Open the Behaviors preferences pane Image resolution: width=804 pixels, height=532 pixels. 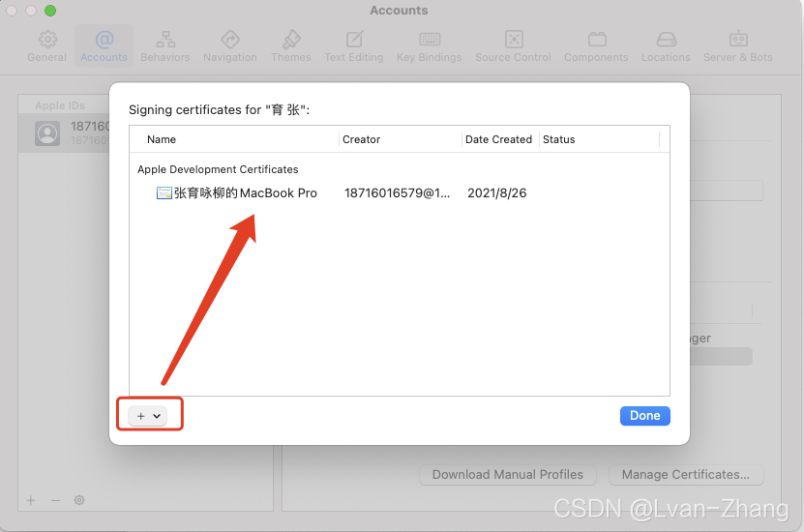165,46
